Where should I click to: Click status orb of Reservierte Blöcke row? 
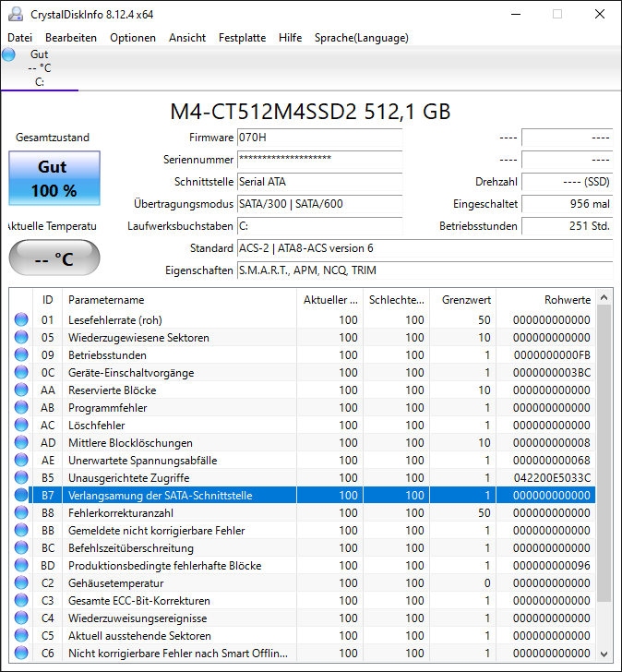(x=21, y=390)
